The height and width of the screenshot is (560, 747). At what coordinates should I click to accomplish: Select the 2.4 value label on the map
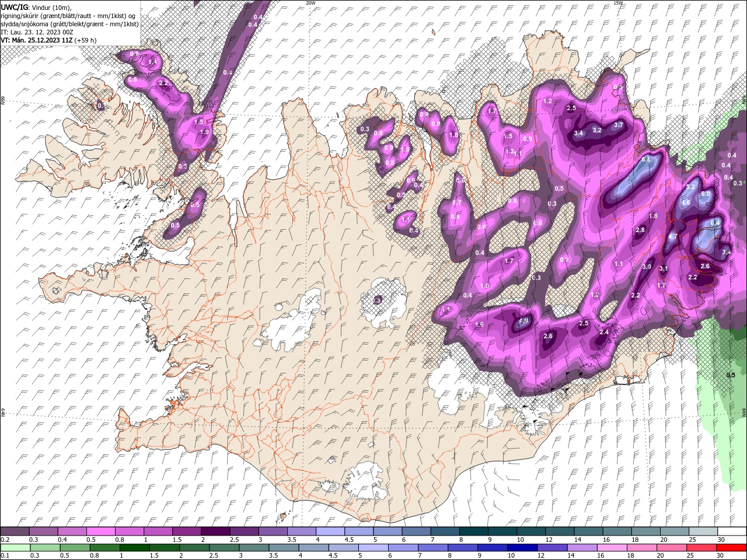[x=604, y=332]
